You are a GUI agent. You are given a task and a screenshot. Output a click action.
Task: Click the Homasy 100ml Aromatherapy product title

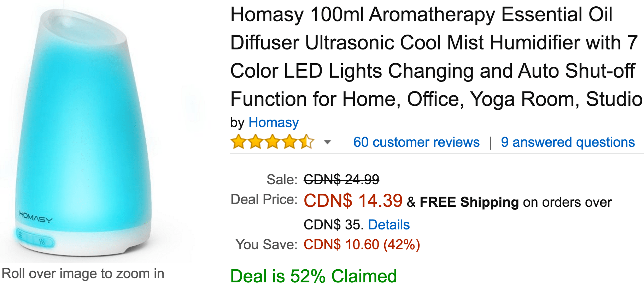tap(436, 56)
